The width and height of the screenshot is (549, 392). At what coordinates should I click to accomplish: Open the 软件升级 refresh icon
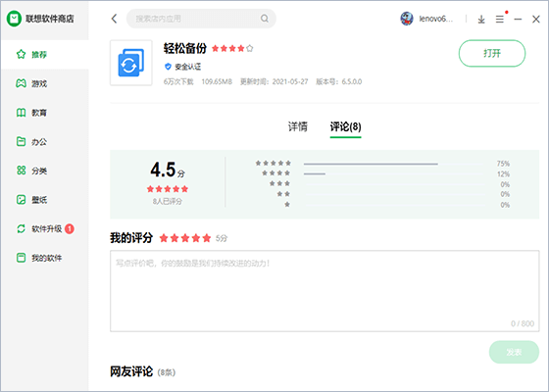(21, 228)
